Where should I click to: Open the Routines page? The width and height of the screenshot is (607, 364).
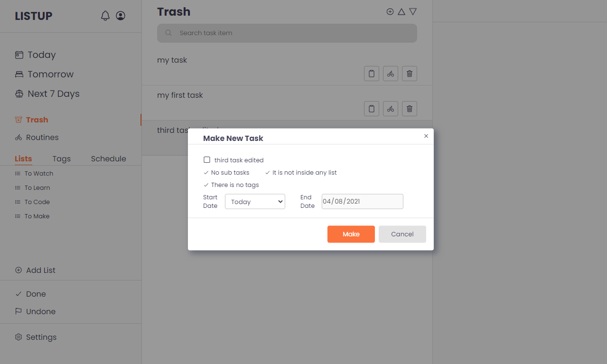point(42,137)
